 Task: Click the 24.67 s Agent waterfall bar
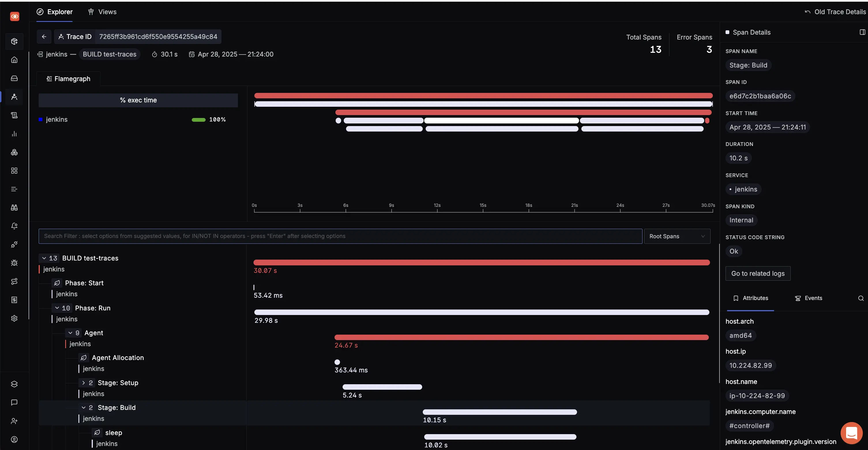(x=521, y=337)
